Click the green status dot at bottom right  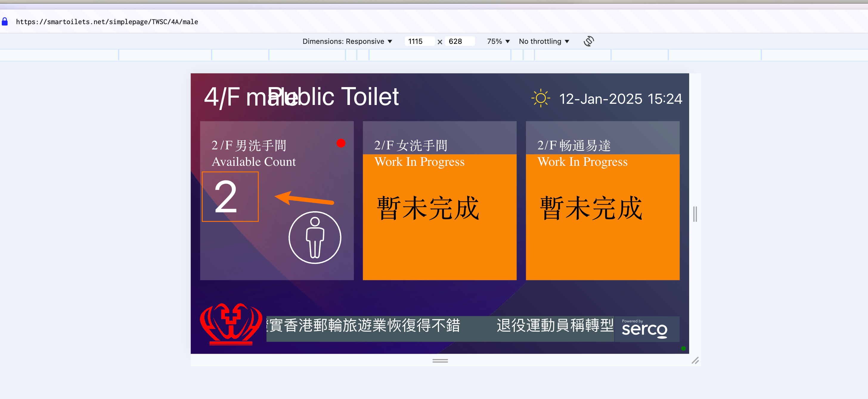[x=683, y=348]
